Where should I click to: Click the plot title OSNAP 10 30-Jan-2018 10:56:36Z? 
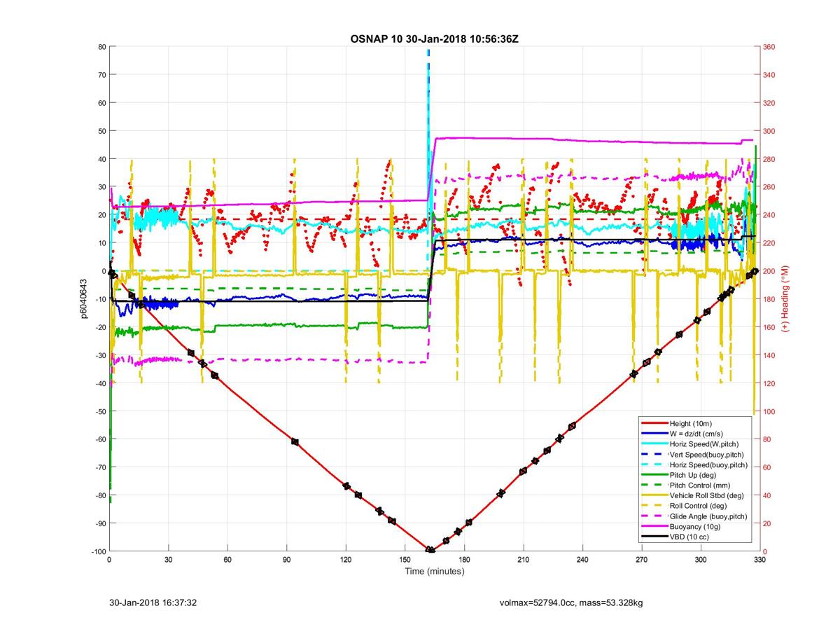[434, 38]
